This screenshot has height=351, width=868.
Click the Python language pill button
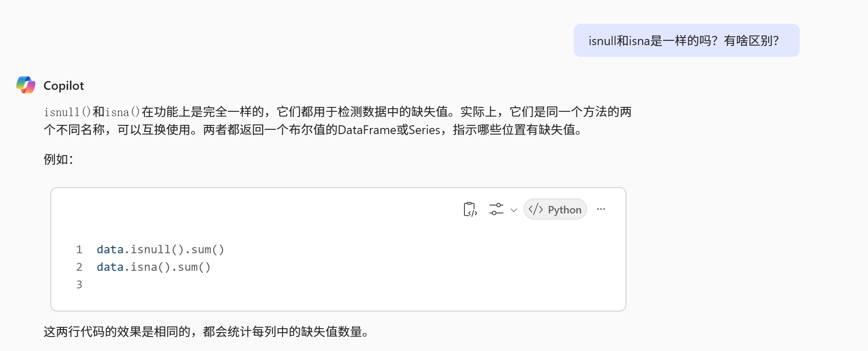(555, 209)
